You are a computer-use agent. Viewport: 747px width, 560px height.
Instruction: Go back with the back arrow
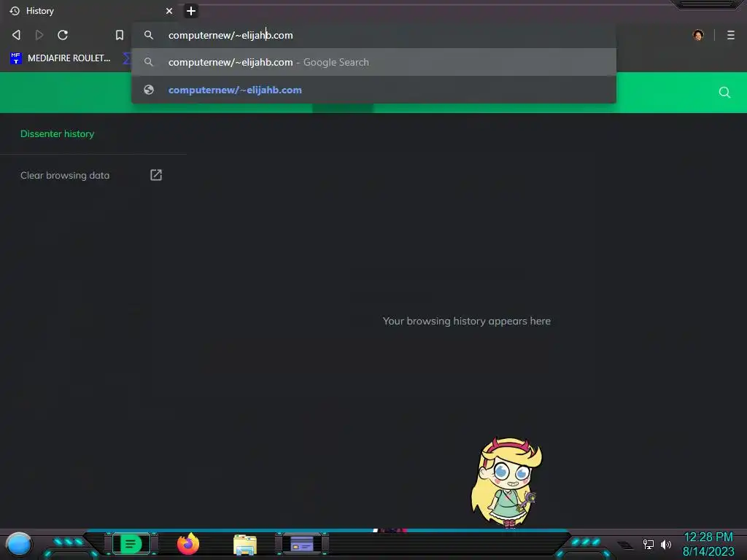(16, 35)
